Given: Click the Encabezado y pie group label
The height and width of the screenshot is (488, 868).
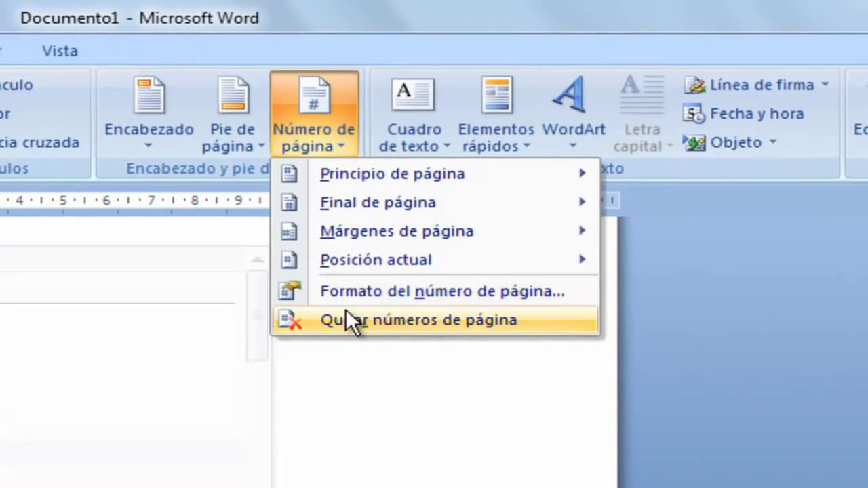Looking at the screenshot, I should click(x=197, y=169).
